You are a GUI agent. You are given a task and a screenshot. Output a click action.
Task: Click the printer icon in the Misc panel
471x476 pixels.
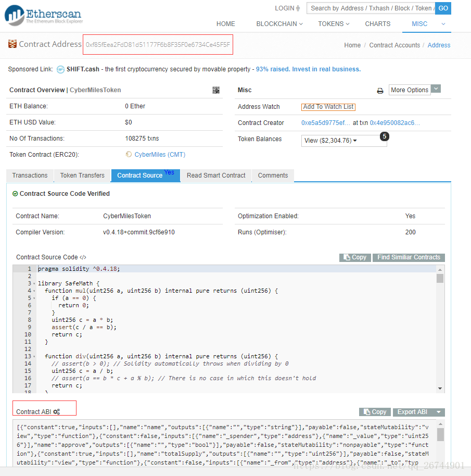pos(379,90)
